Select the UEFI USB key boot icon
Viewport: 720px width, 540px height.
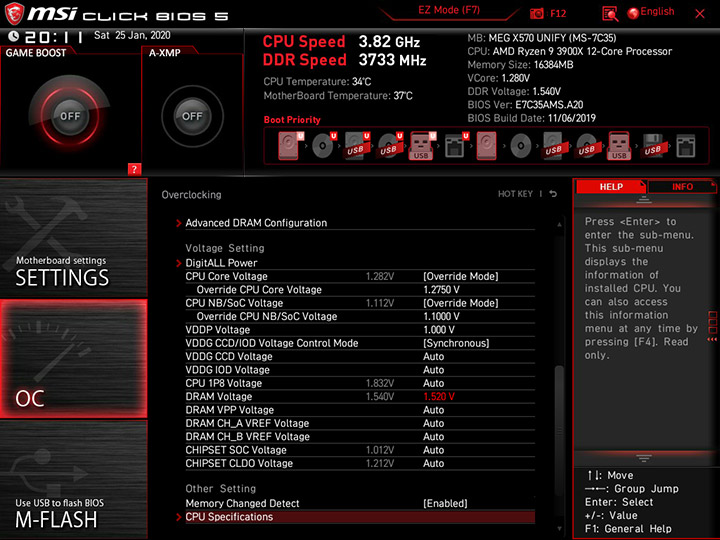[422, 146]
